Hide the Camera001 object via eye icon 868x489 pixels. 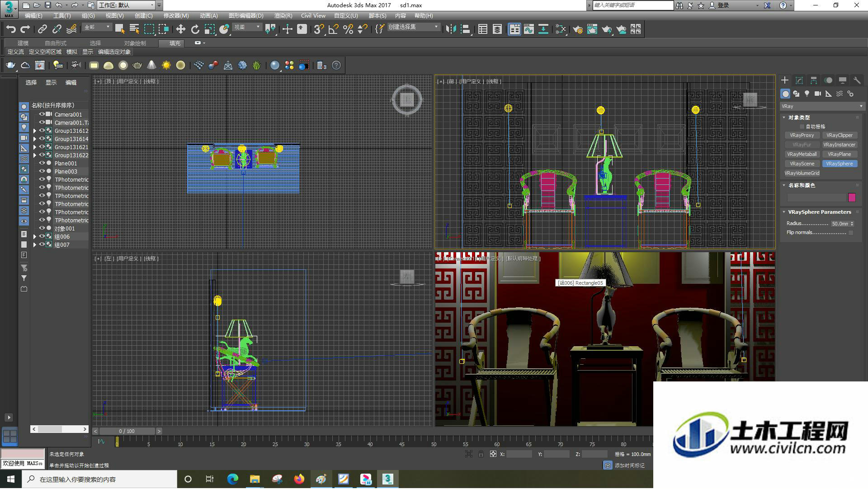42,114
